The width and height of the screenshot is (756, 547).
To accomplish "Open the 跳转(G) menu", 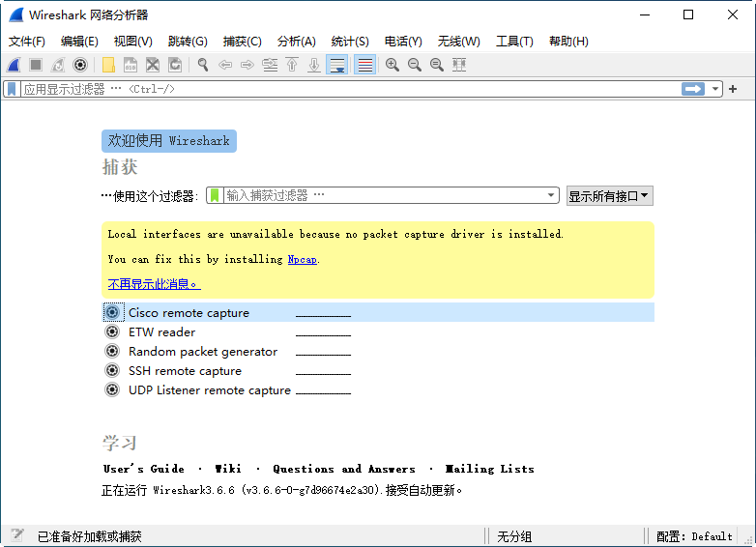I will coord(188,42).
